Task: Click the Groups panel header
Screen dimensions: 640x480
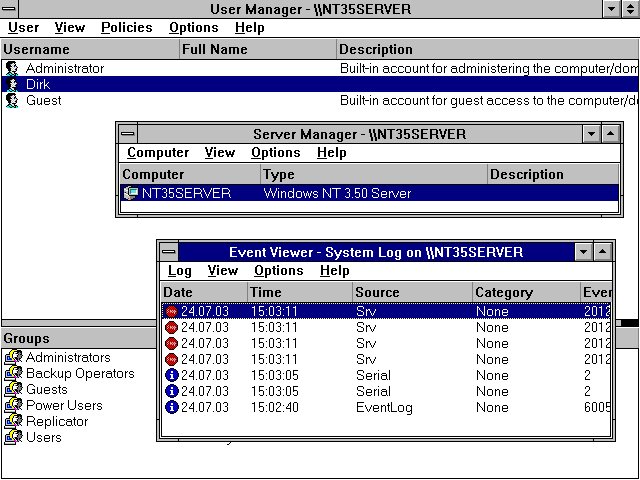Action: (80, 338)
